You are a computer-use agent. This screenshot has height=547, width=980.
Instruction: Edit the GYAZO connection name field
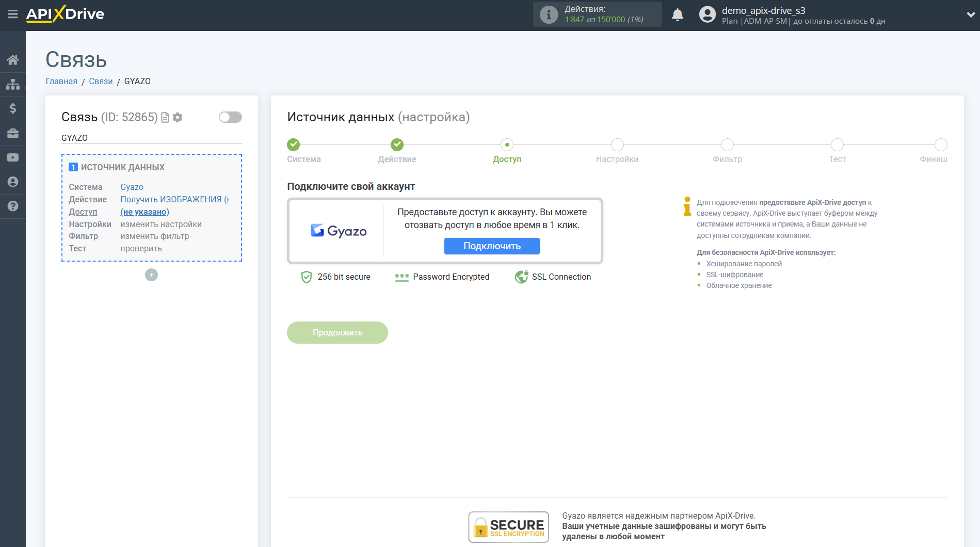click(151, 138)
